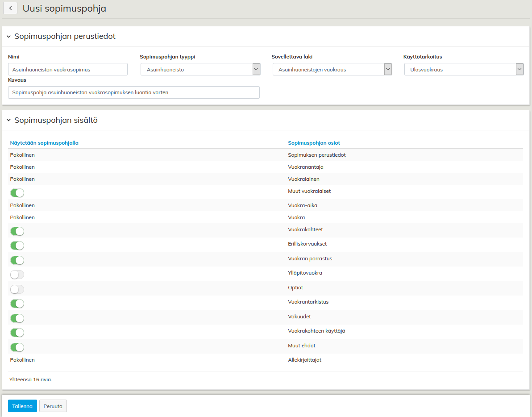Open the Sovellettava laki dropdown
This screenshot has width=532, height=417.
[x=332, y=69]
